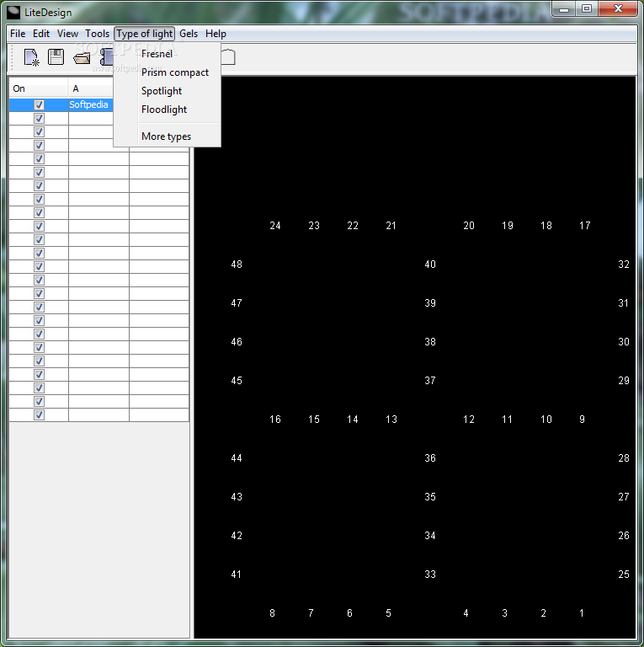Pick light number 11
644x647 pixels.
tap(507, 420)
